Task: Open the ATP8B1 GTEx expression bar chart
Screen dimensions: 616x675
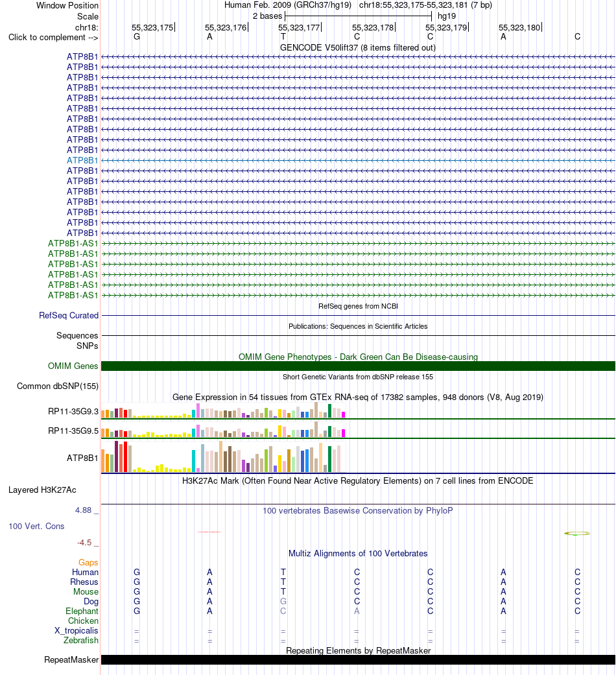Action: click(224, 456)
